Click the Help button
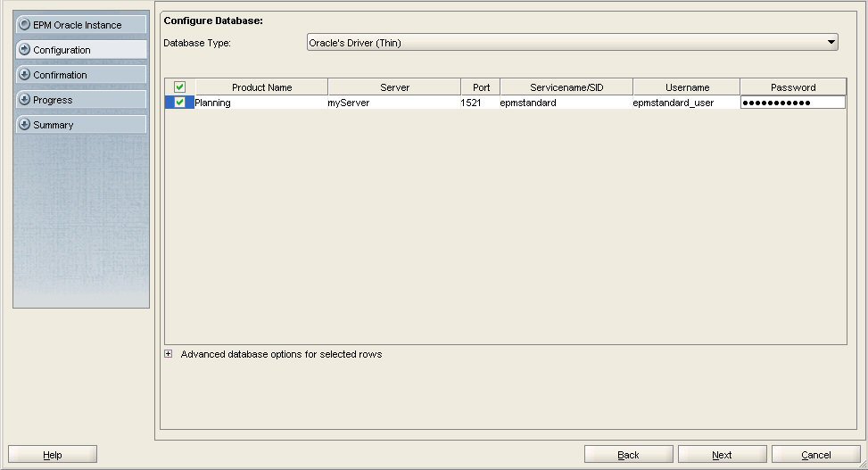The width and height of the screenshot is (868, 470). 53,455
